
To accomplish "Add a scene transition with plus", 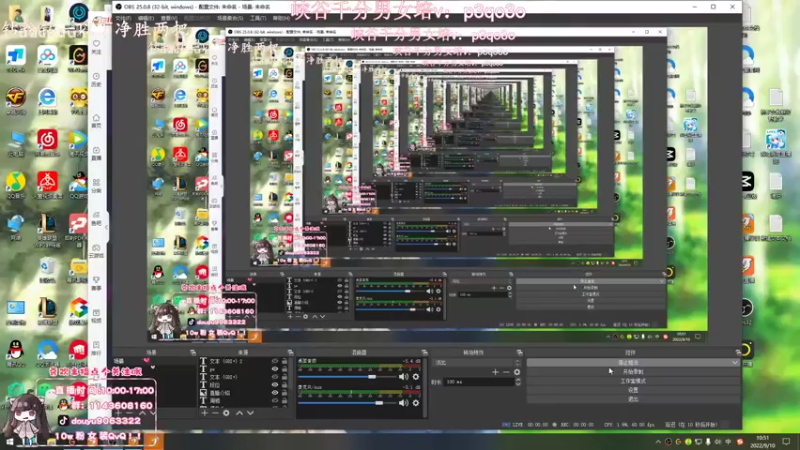I will tap(495, 372).
